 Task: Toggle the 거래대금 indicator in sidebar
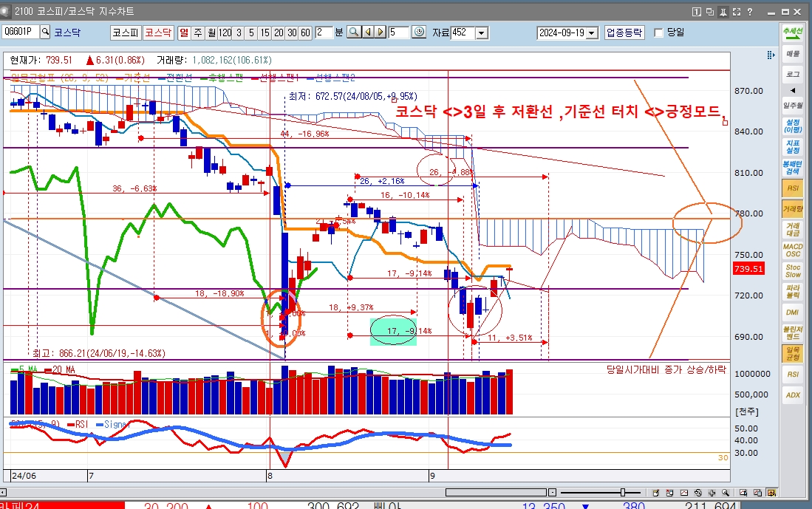coord(792,230)
